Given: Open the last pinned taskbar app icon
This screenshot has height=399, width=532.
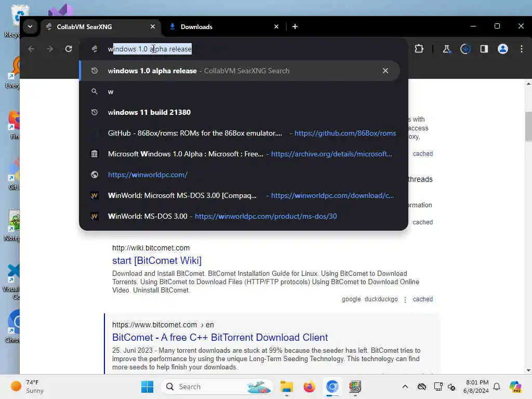Looking at the screenshot, I should (355, 387).
